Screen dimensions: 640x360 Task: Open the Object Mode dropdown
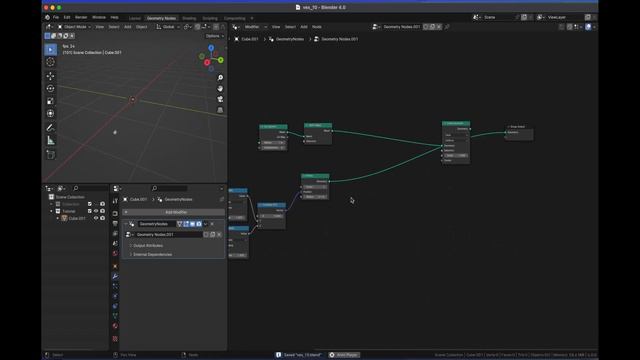74,27
